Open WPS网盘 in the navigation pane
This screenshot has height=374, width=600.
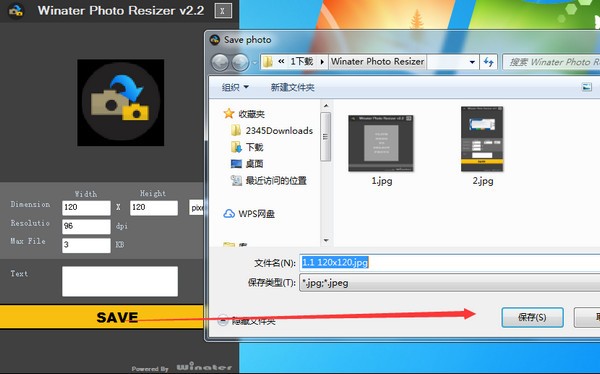pyautogui.click(x=256, y=214)
